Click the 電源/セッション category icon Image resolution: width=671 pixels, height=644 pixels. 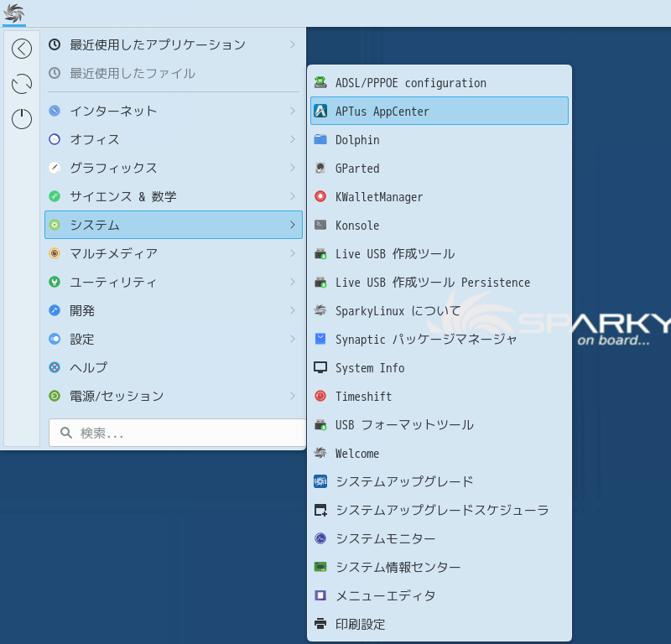(55, 396)
